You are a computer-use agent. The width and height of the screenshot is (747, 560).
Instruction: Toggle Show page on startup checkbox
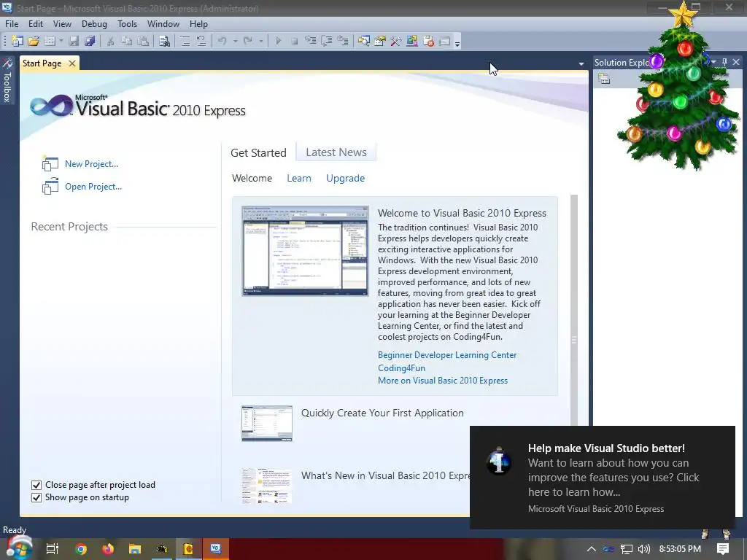tap(36, 497)
